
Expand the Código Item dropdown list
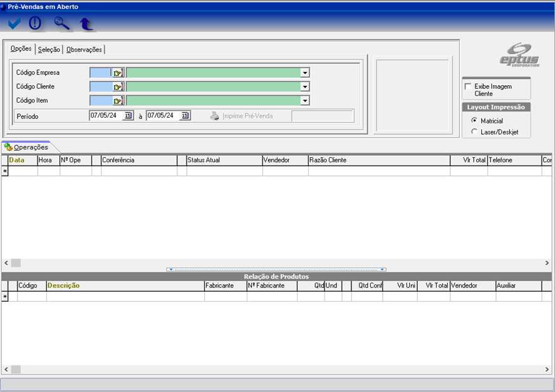click(x=305, y=100)
